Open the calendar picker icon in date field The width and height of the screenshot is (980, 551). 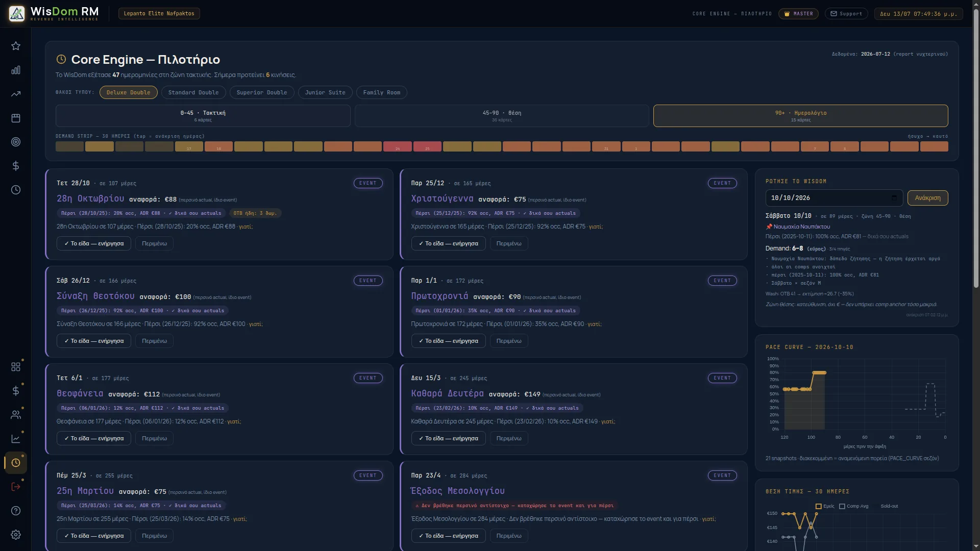(894, 198)
